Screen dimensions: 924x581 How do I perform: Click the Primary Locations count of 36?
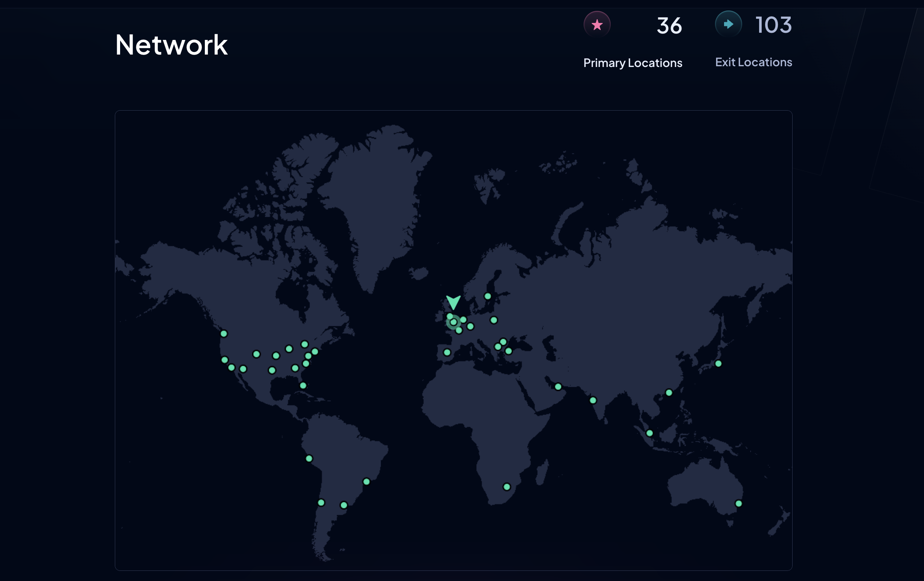click(x=669, y=25)
